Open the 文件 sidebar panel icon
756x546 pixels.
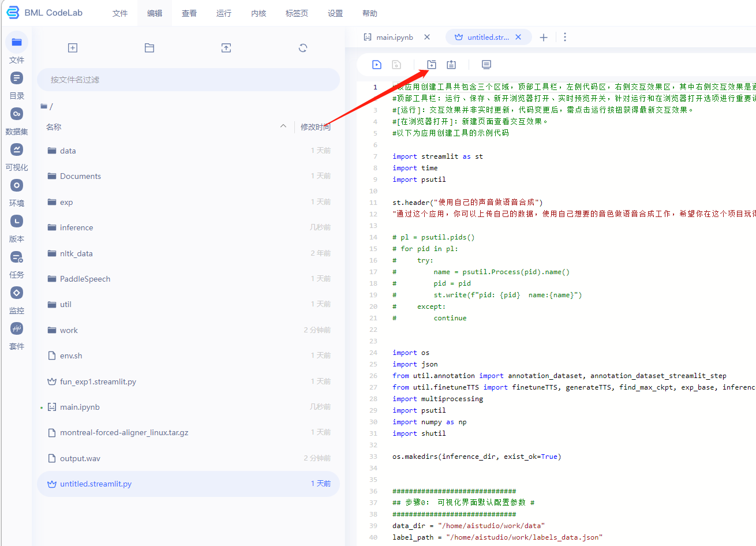point(17,42)
